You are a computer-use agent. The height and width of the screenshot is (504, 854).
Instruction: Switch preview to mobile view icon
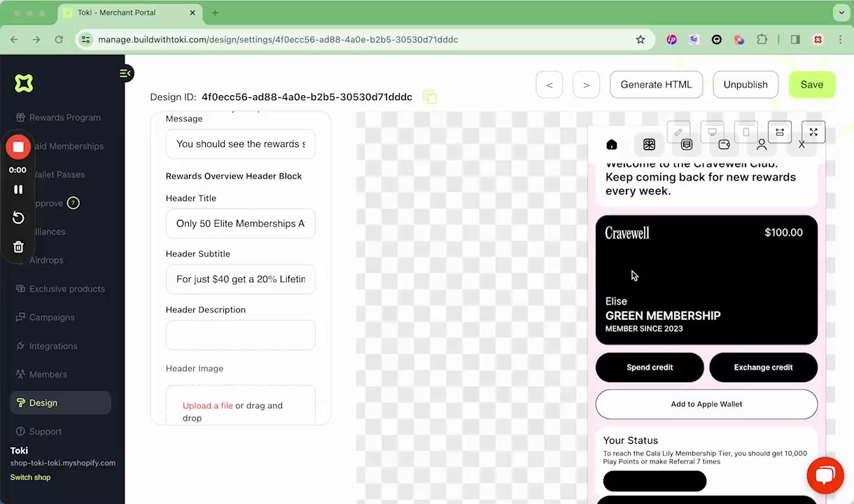pos(745,132)
